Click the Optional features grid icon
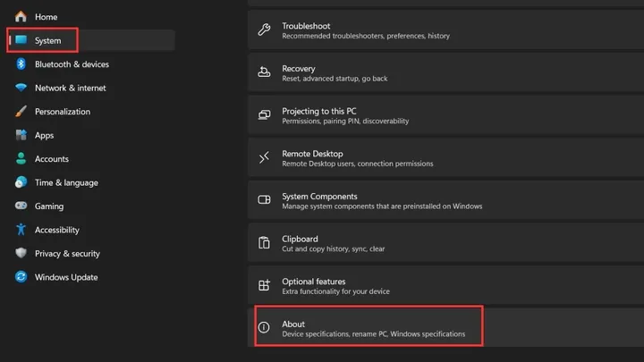Image resolution: width=644 pixels, height=362 pixels. 264,285
